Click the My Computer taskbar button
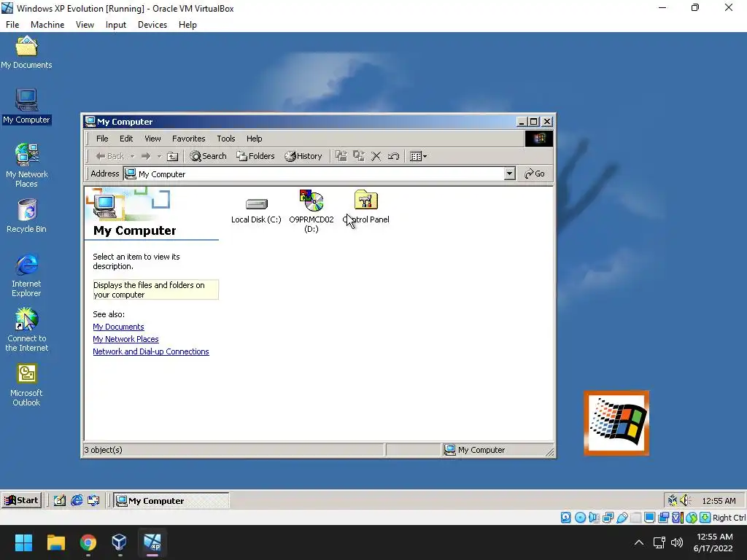Image resolution: width=747 pixels, height=560 pixels. [171, 500]
